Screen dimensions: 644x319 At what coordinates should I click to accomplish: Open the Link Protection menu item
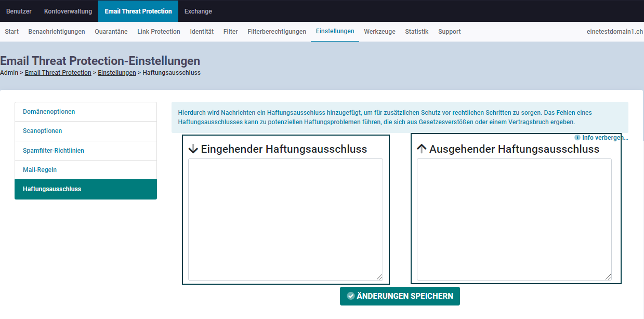tap(159, 32)
